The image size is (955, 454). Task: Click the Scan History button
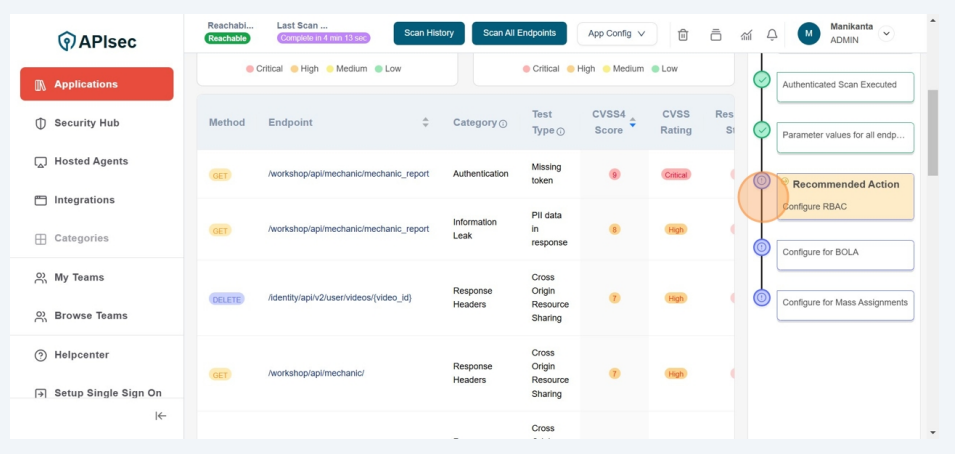(x=428, y=33)
